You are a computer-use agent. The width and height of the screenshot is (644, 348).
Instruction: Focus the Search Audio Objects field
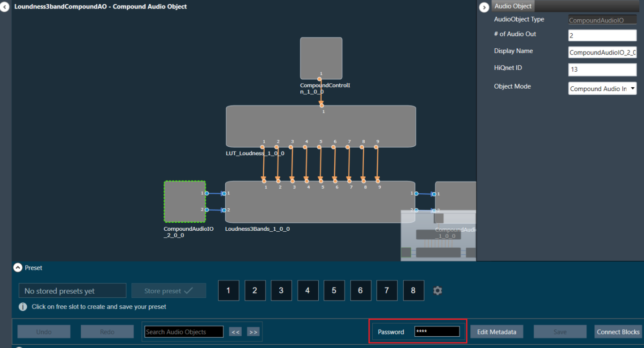coord(184,332)
